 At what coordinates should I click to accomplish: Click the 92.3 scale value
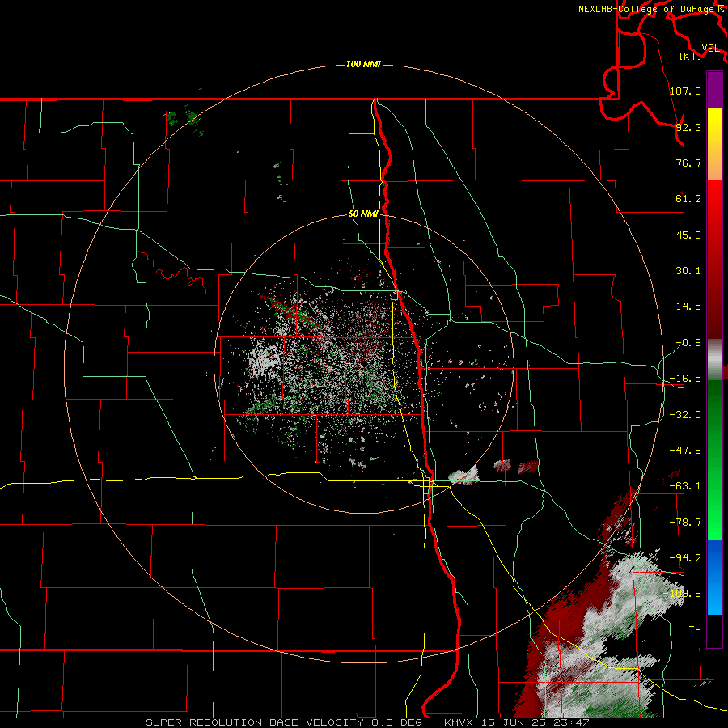pyautogui.click(x=688, y=127)
